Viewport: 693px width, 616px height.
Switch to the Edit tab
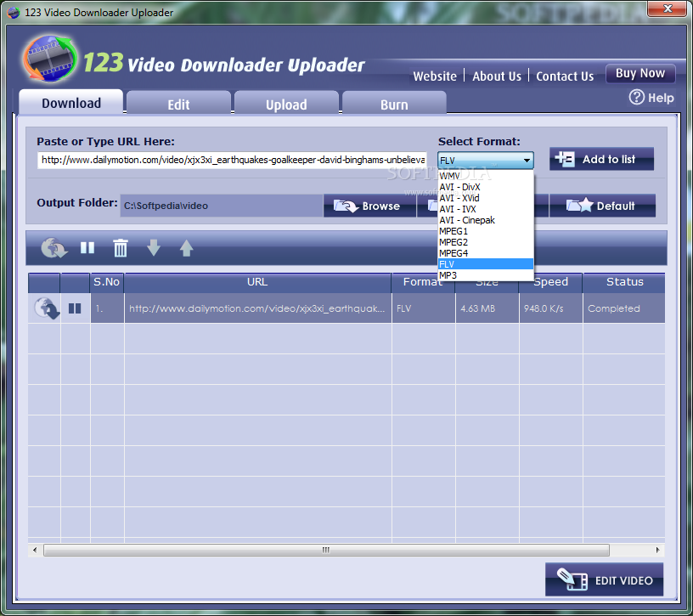[x=178, y=104]
